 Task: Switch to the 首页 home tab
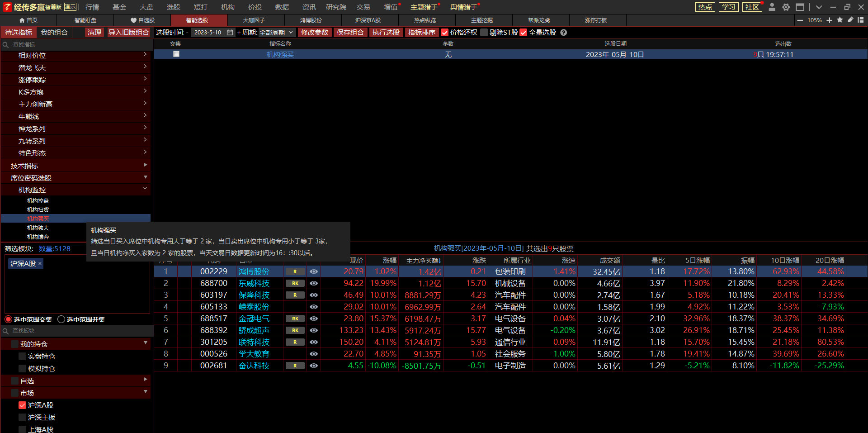pos(28,20)
